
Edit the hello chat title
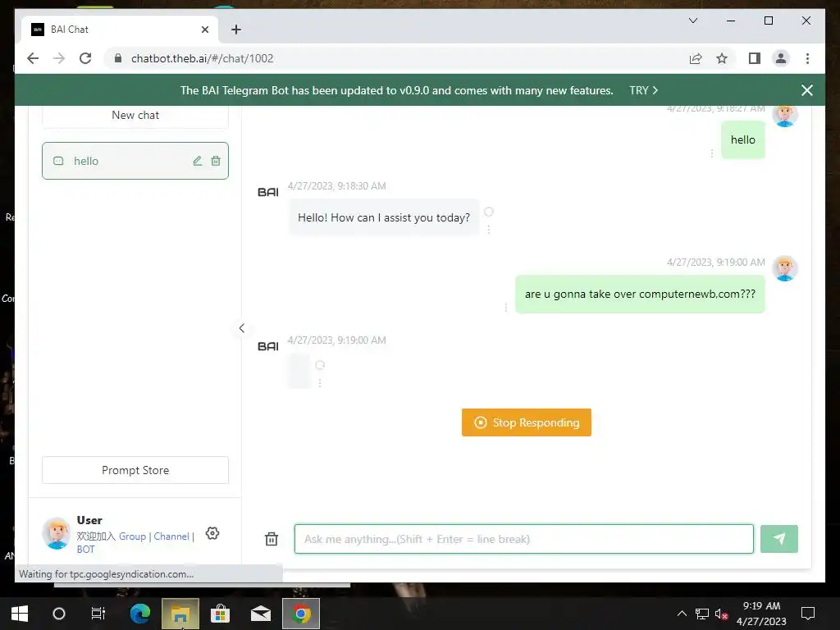[197, 161]
